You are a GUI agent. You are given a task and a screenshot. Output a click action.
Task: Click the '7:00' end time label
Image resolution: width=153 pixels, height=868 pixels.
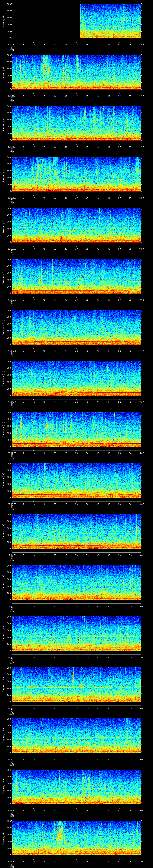(141, 147)
